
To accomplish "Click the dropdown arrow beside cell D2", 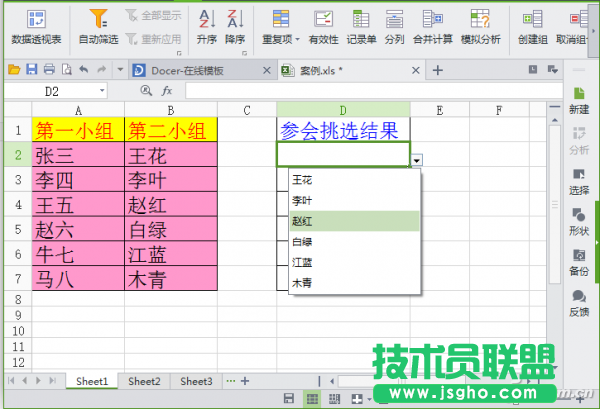I will pyautogui.click(x=416, y=159).
